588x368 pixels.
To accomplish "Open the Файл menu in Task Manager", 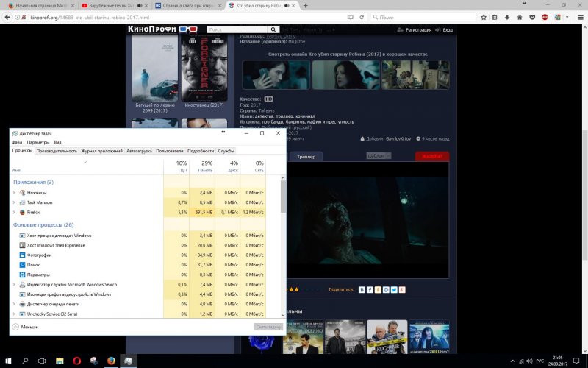I will (x=17, y=142).
